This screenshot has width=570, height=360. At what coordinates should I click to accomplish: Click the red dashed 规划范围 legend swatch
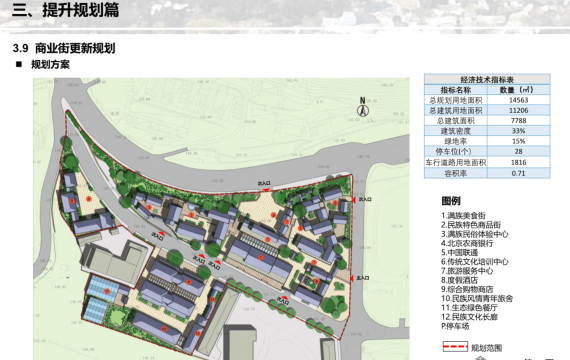coord(455,347)
